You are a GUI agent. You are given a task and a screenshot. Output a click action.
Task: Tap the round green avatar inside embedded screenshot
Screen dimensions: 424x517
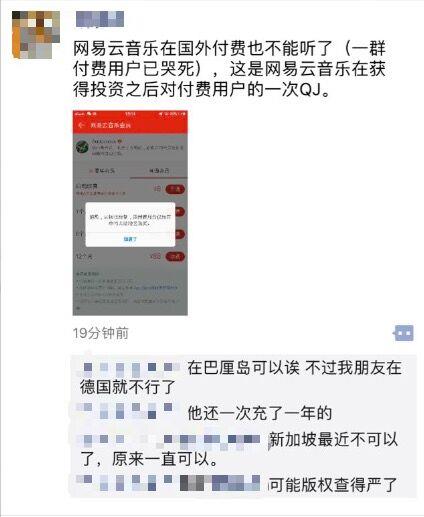(x=82, y=147)
